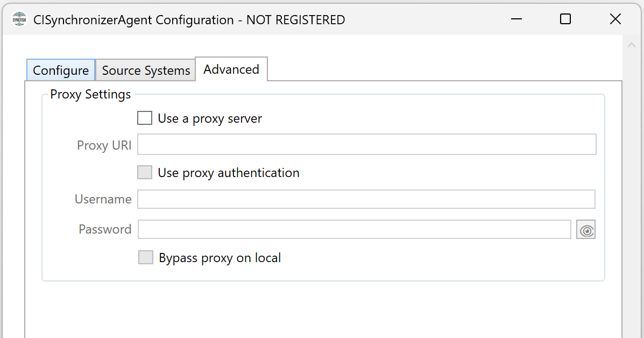Click the Syncfish app icon in title bar
644x338 pixels.
[19, 19]
